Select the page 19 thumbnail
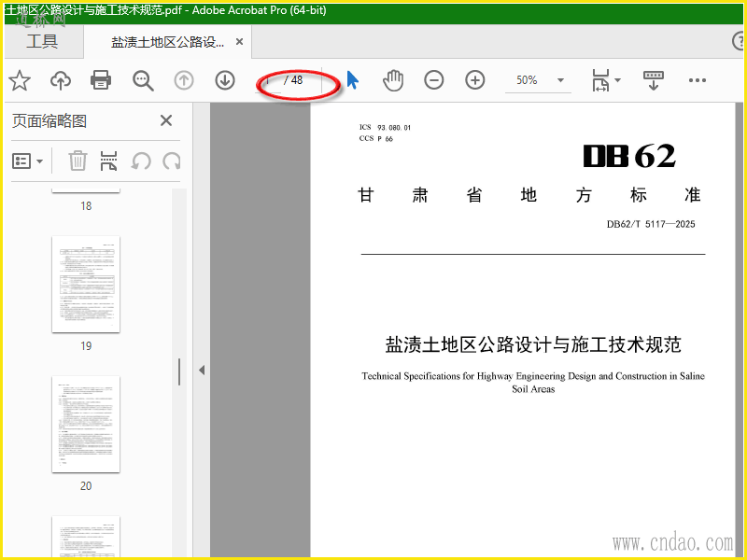Viewport: 747px width, 560px height. (86, 285)
